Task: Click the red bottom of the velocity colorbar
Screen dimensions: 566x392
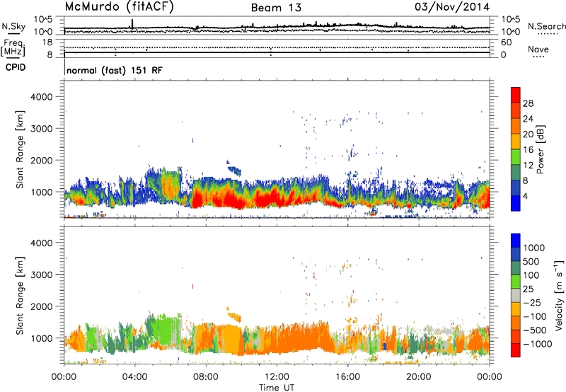Action: point(516,350)
